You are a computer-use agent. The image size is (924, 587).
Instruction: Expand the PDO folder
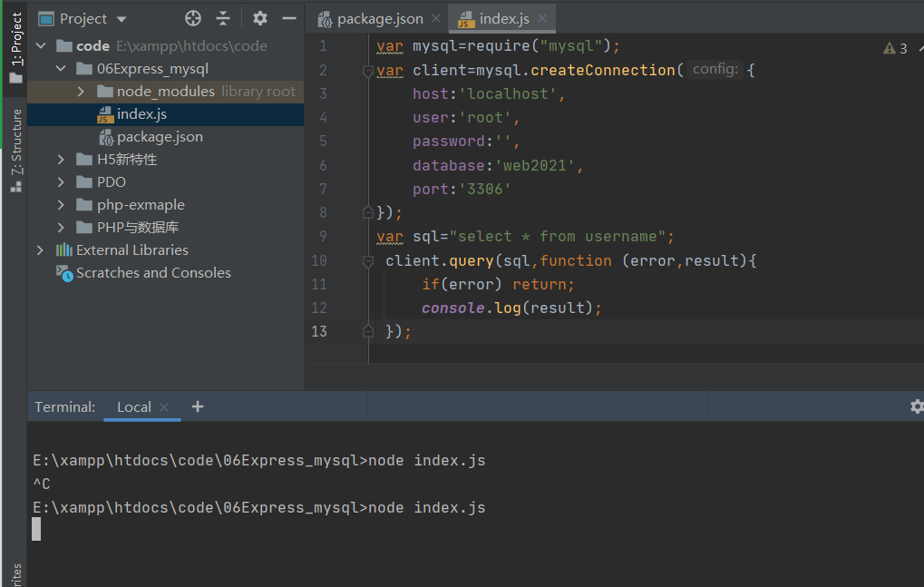click(61, 182)
